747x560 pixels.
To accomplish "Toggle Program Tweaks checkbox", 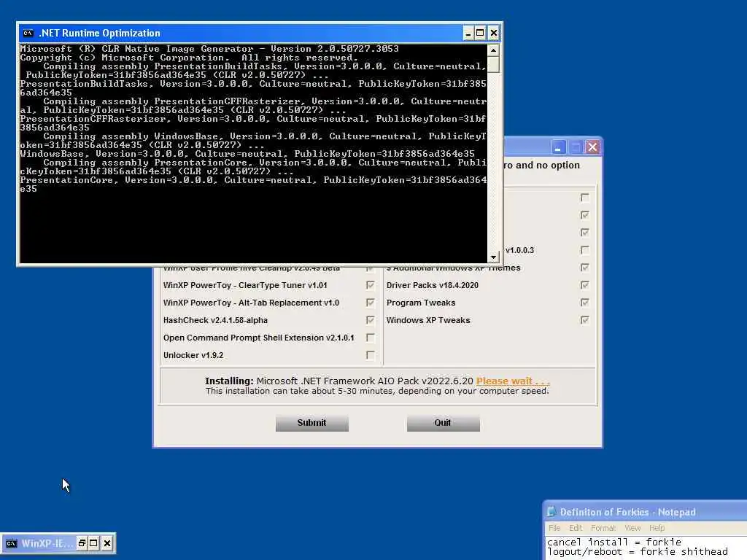I will pos(584,303).
